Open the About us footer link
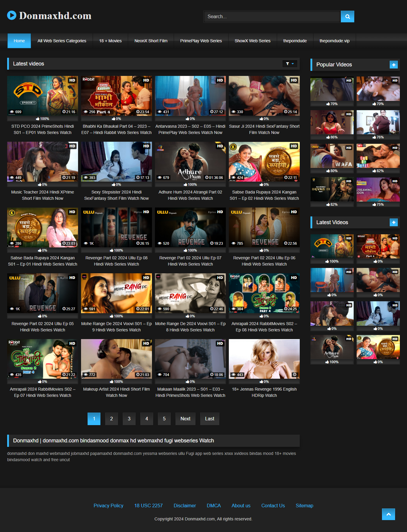Viewport: 407px width, 532px height. (241, 506)
